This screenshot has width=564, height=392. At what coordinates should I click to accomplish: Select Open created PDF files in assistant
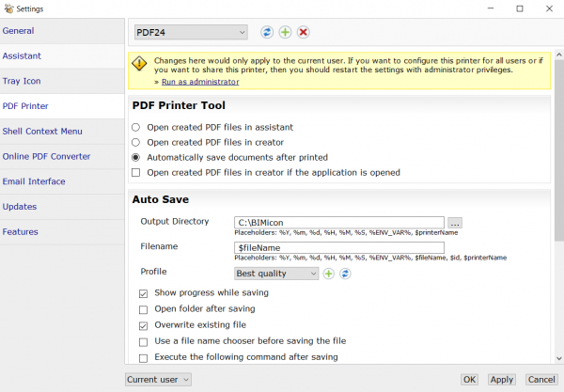click(x=137, y=127)
